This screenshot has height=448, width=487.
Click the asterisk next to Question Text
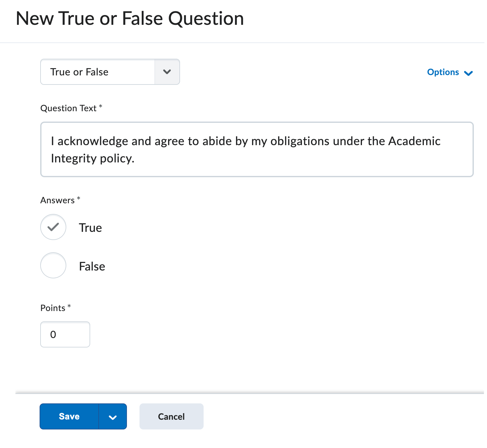[x=101, y=107]
